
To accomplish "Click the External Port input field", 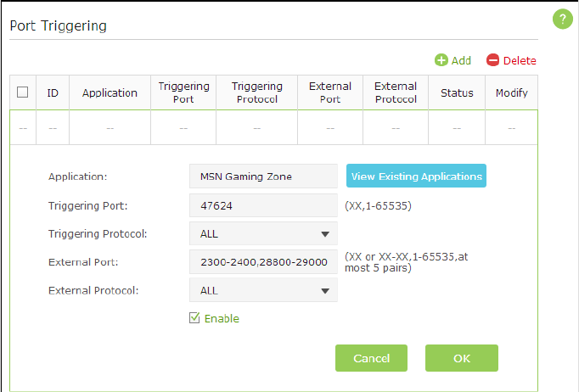I will (x=263, y=262).
